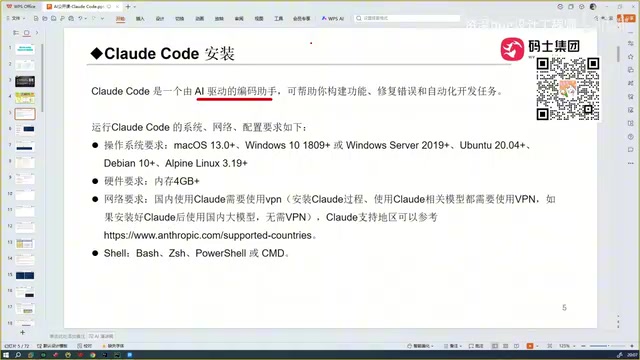Add a new slide with plus icon

pos(22,333)
